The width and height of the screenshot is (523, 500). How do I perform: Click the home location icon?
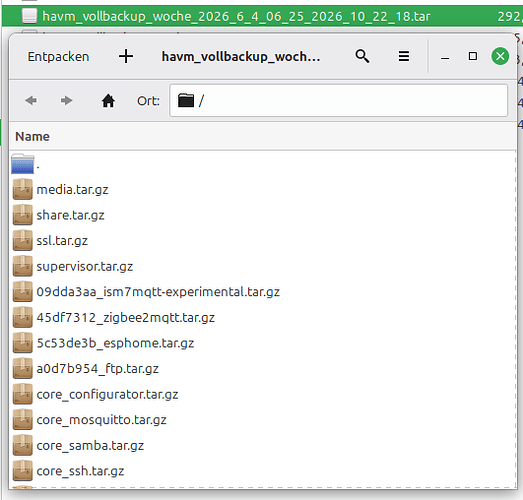[x=108, y=100]
